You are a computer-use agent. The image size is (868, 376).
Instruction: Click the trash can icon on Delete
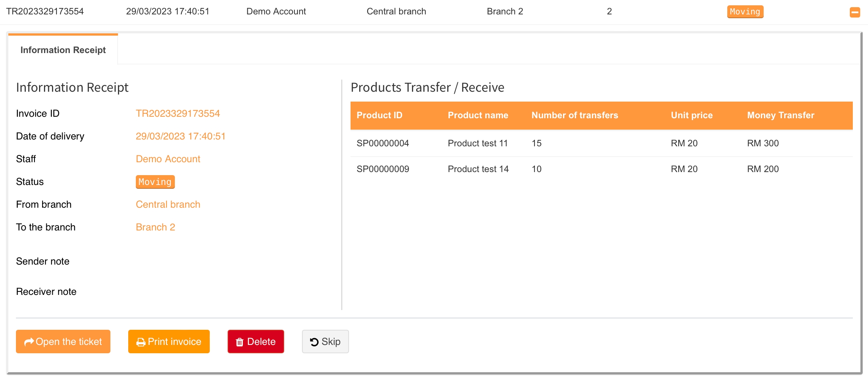point(239,342)
